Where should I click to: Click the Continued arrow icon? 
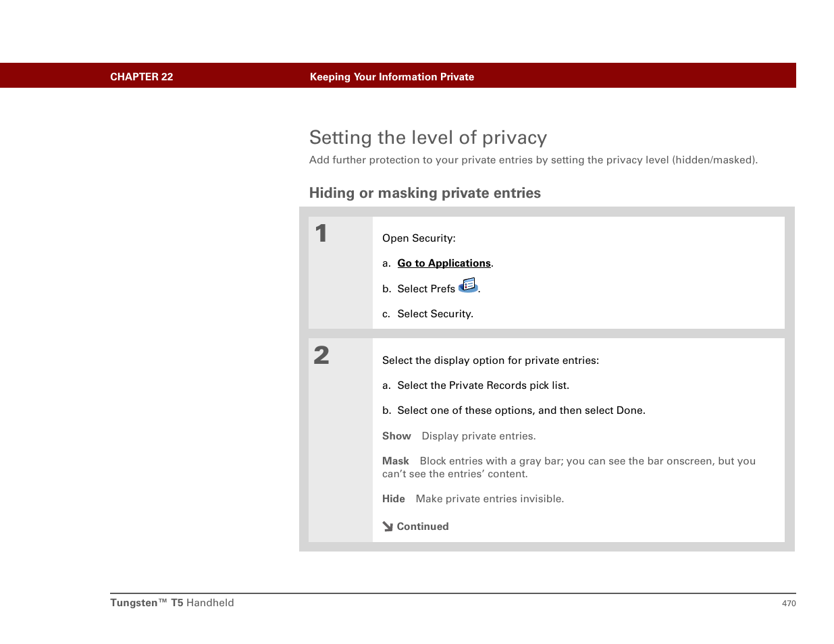[x=388, y=527]
